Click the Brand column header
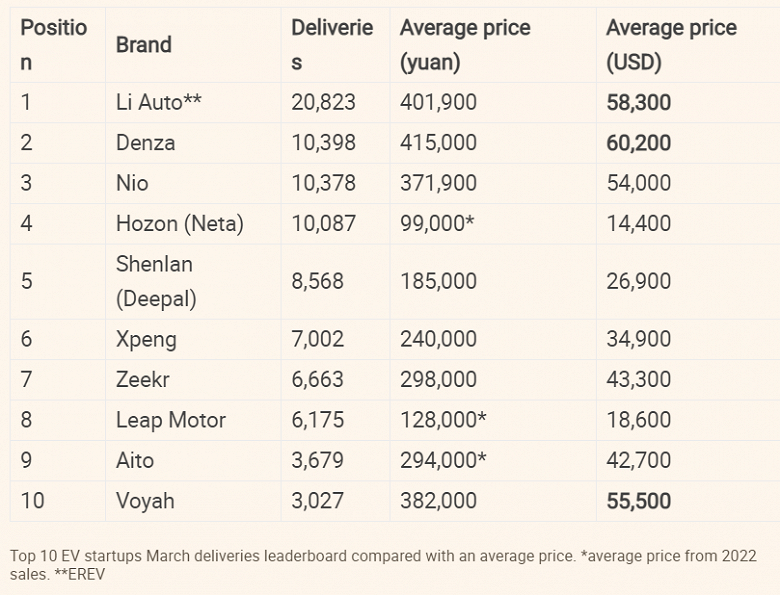Image resolution: width=780 pixels, height=595 pixels. point(143,44)
